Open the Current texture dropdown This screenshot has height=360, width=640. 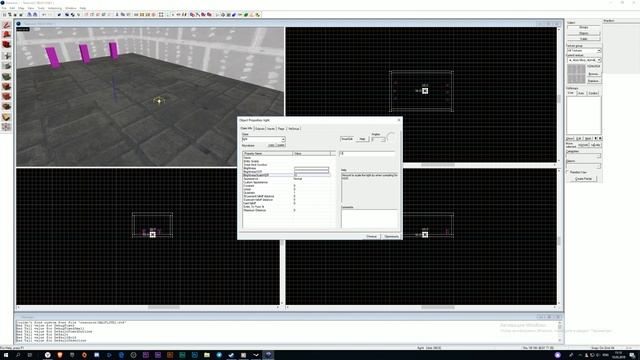click(584, 60)
